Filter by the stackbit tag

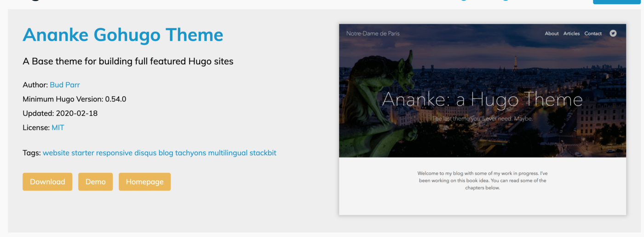(263, 152)
